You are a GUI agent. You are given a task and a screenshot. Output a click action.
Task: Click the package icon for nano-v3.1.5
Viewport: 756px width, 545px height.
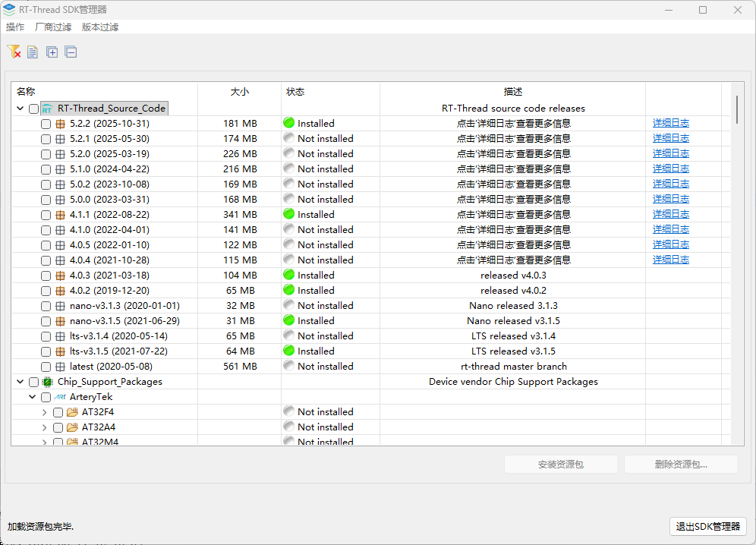click(x=60, y=321)
